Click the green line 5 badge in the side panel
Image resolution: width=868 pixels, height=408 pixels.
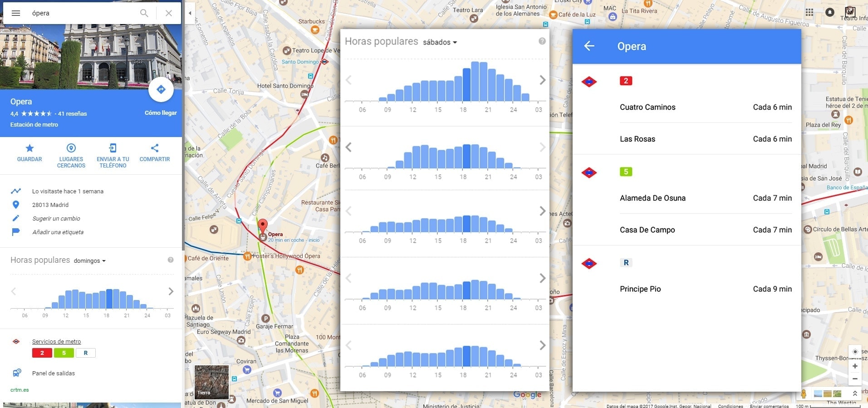(x=64, y=353)
